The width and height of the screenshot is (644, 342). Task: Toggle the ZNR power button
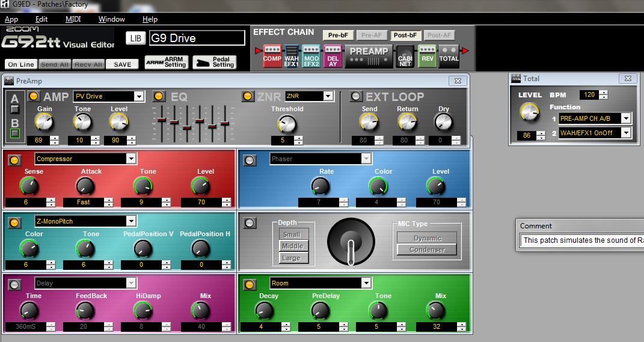247,96
